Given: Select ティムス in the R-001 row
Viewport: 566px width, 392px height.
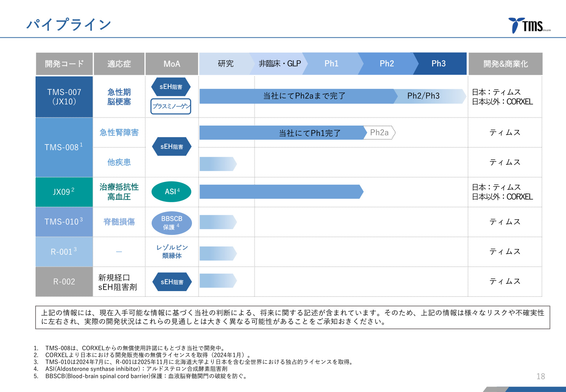Looking at the screenshot, I should [505, 252].
